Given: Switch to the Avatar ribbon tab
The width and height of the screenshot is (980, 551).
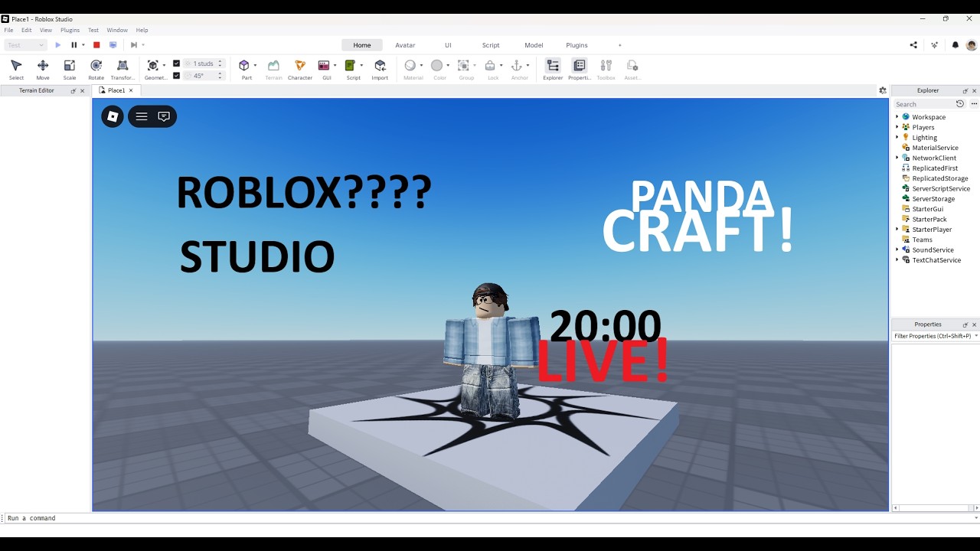Looking at the screenshot, I should pyautogui.click(x=405, y=45).
